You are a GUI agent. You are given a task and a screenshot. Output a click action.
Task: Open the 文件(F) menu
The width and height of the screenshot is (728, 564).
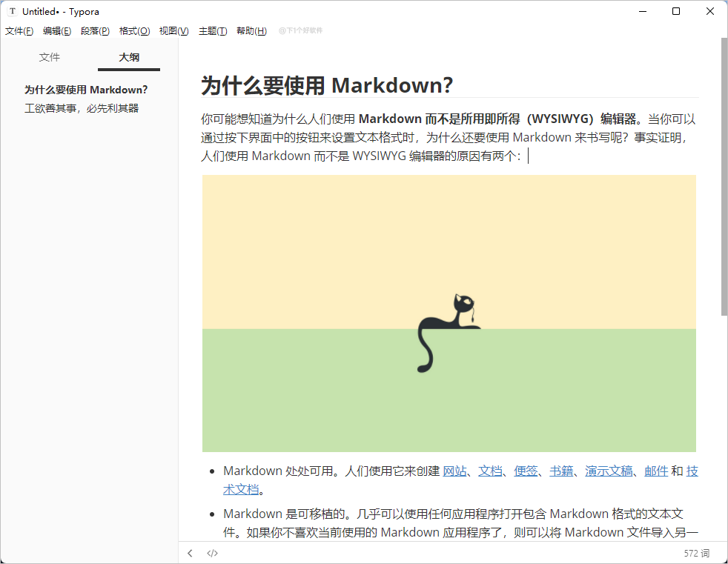(19, 30)
